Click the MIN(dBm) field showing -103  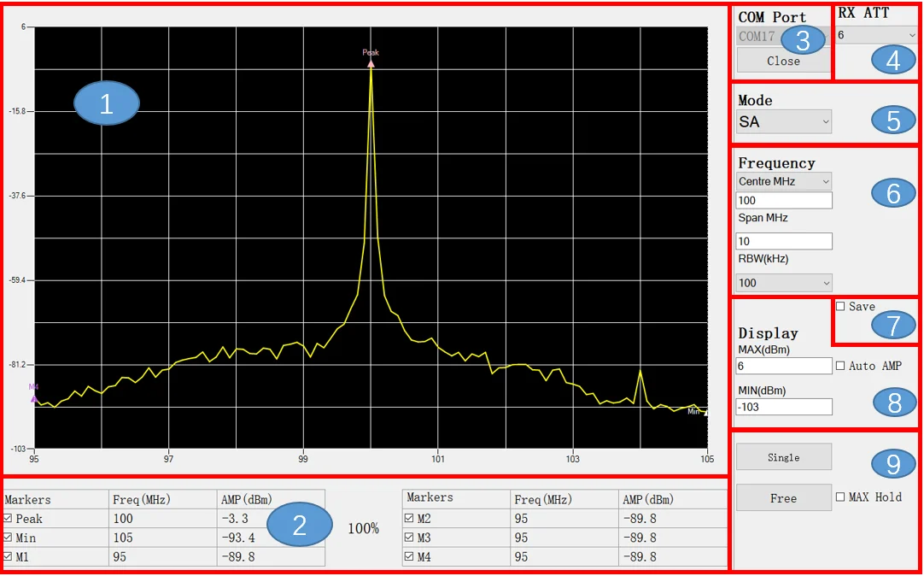pyautogui.click(x=784, y=407)
